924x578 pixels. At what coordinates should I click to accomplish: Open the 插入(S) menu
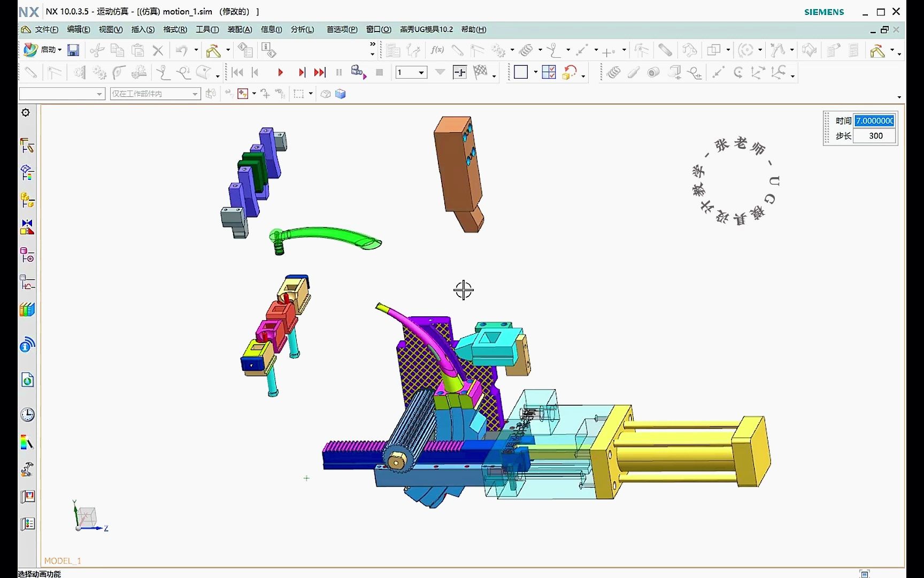(x=143, y=29)
